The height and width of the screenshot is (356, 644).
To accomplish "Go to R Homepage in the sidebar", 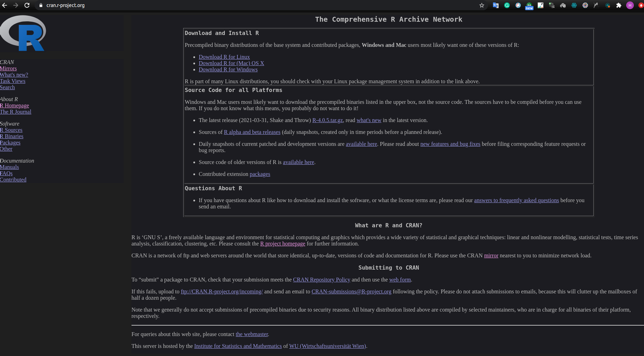I will coord(14,106).
